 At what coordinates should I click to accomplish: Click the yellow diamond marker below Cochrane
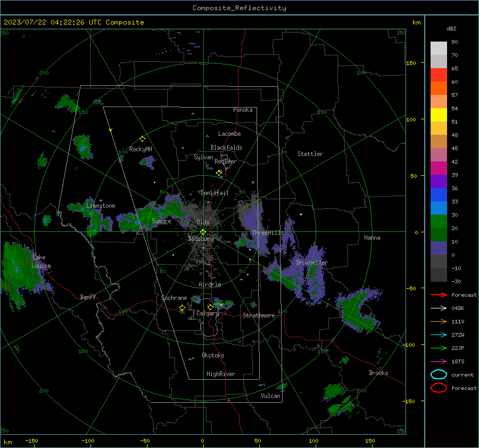(182, 308)
